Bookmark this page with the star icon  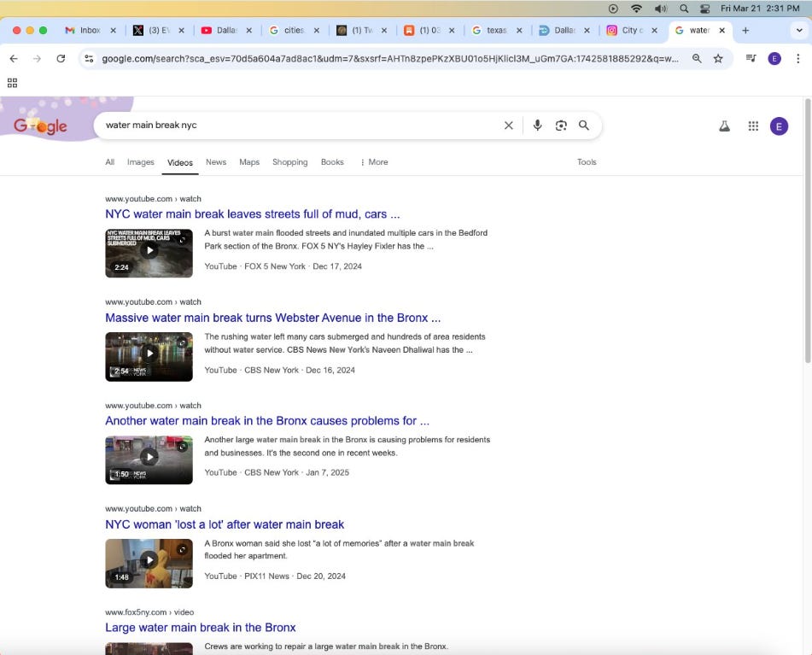point(718,59)
